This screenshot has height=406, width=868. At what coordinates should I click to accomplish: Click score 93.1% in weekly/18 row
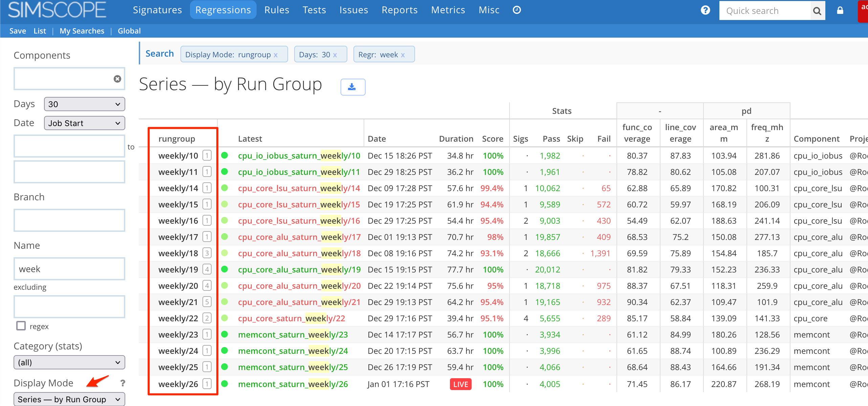492,253
